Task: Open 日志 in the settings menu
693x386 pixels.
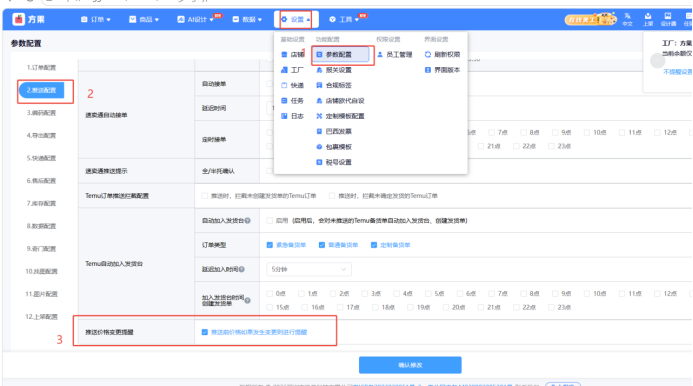Action: point(293,116)
